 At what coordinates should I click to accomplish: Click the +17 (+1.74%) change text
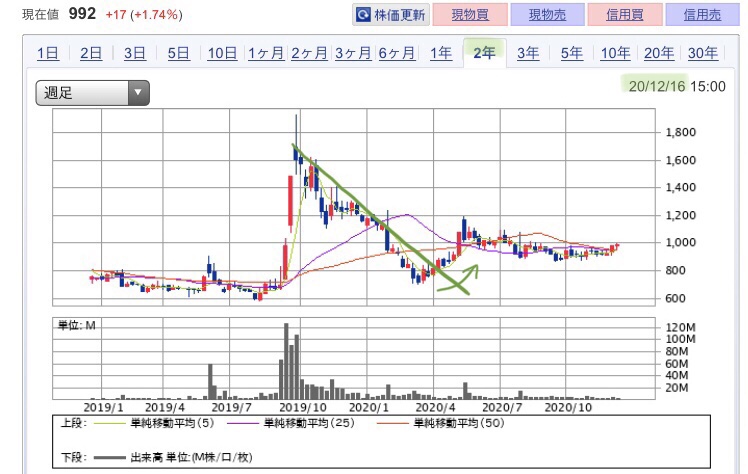pos(144,15)
